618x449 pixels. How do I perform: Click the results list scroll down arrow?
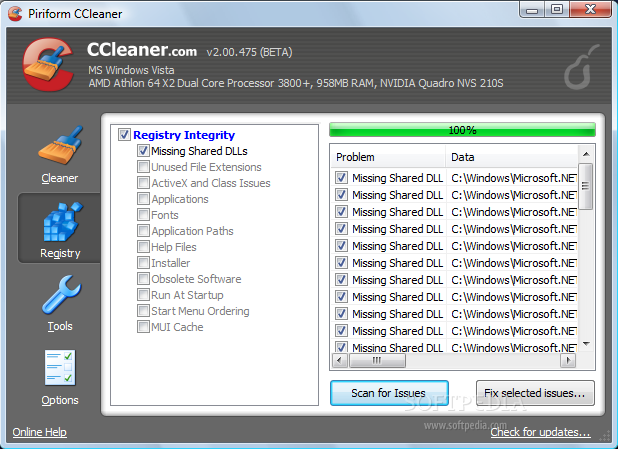[586, 344]
